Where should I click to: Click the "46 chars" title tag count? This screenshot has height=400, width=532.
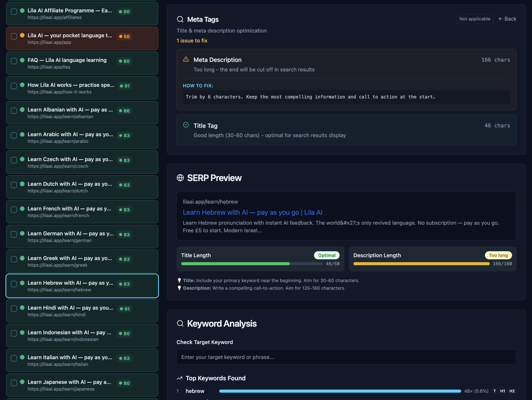coord(497,126)
